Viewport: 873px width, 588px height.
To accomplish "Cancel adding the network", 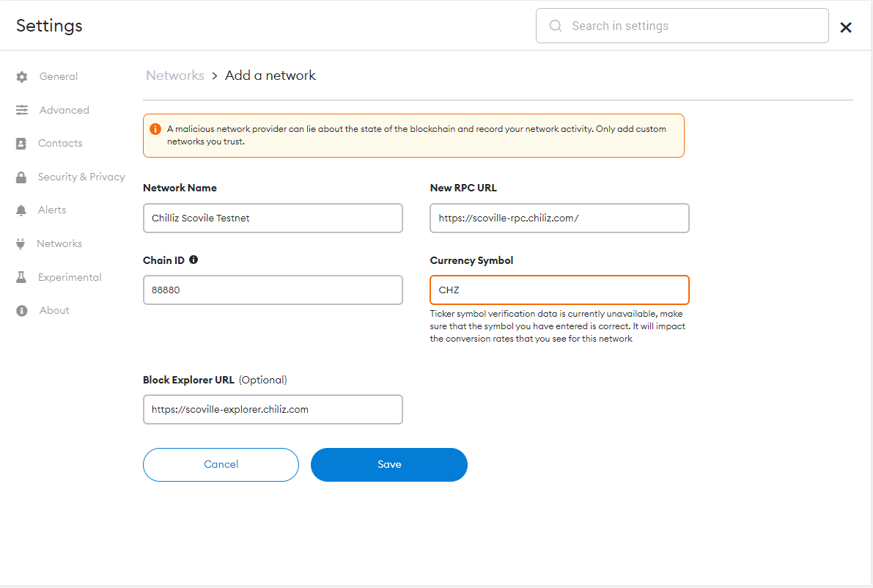I will click(221, 464).
